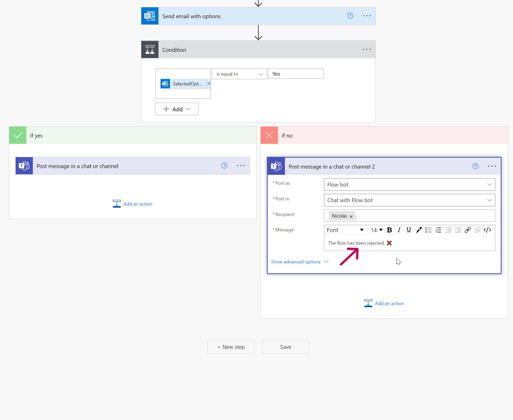Switch to HTML code view
The height and width of the screenshot is (420, 513).
(487, 230)
